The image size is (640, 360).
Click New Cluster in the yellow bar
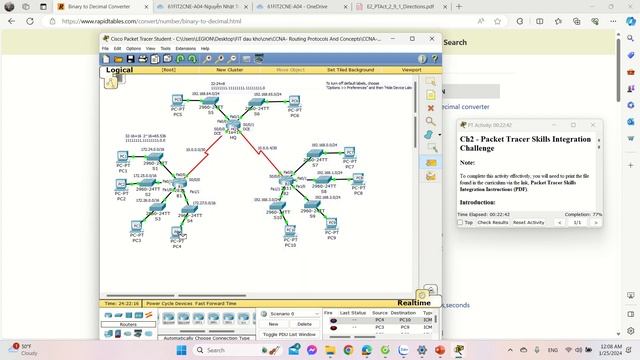[x=229, y=70]
